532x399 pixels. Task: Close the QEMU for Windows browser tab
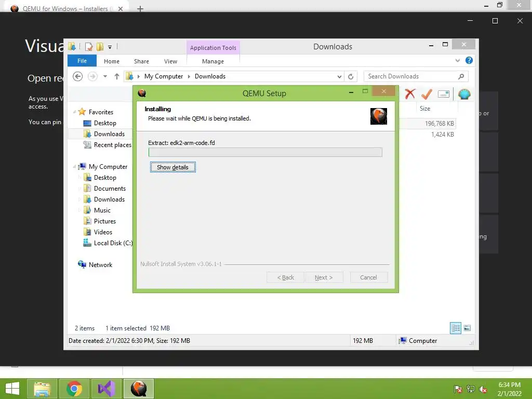tap(121, 9)
